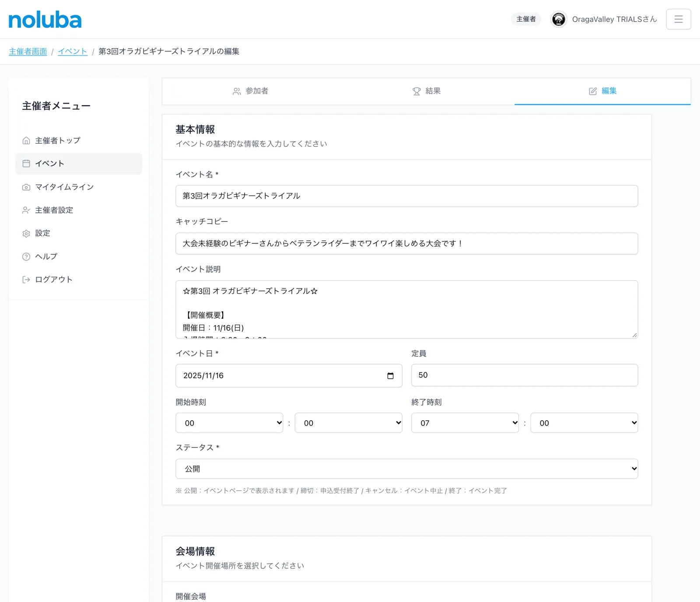Click the user icon beside 主催者設定
This screenshot has height=602, width=700.
click(26, 210)
